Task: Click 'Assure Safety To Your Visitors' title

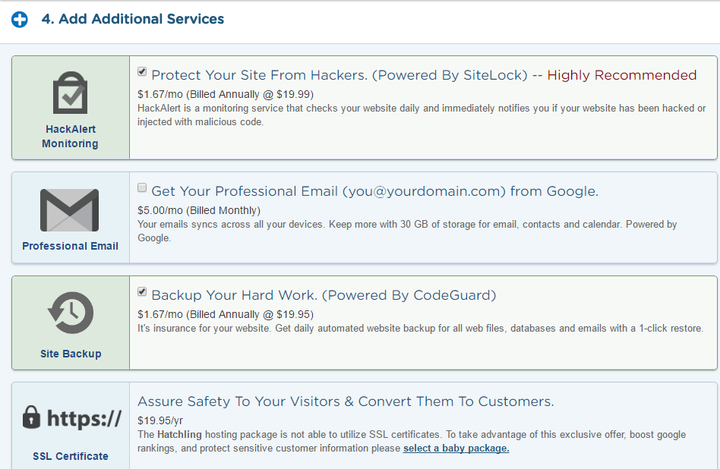Action: click(x=345, y=401)
